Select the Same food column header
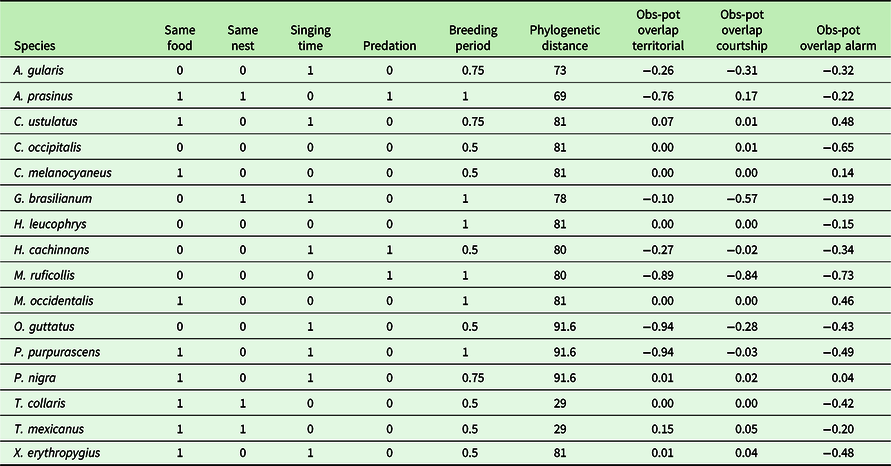The image size is (891, 466). click(x=180, y=38)
